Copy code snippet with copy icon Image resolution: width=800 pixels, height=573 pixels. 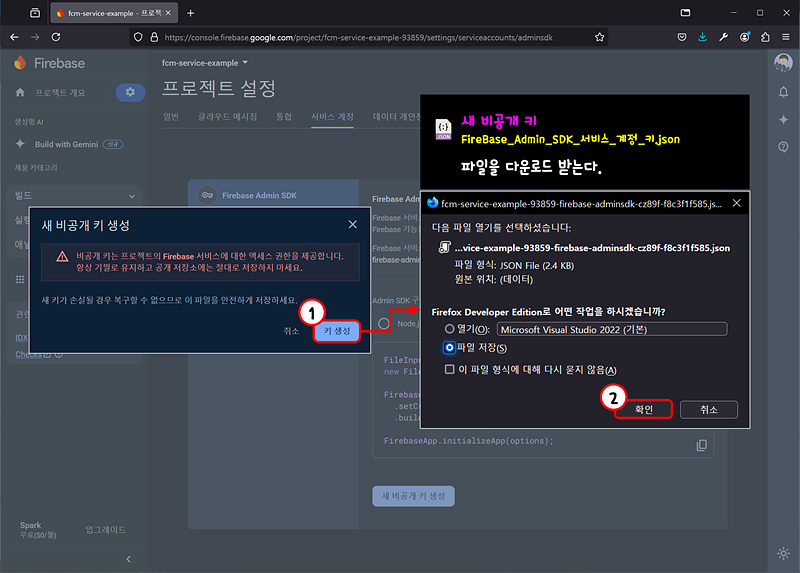(x=702, y=445)
